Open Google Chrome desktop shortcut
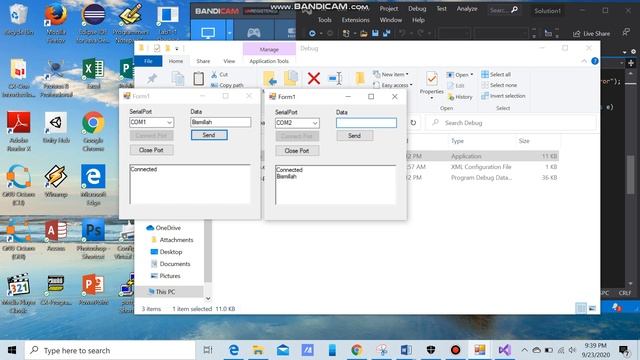Image resolution: width=640 pixels, height=360 pixels. 93,131
